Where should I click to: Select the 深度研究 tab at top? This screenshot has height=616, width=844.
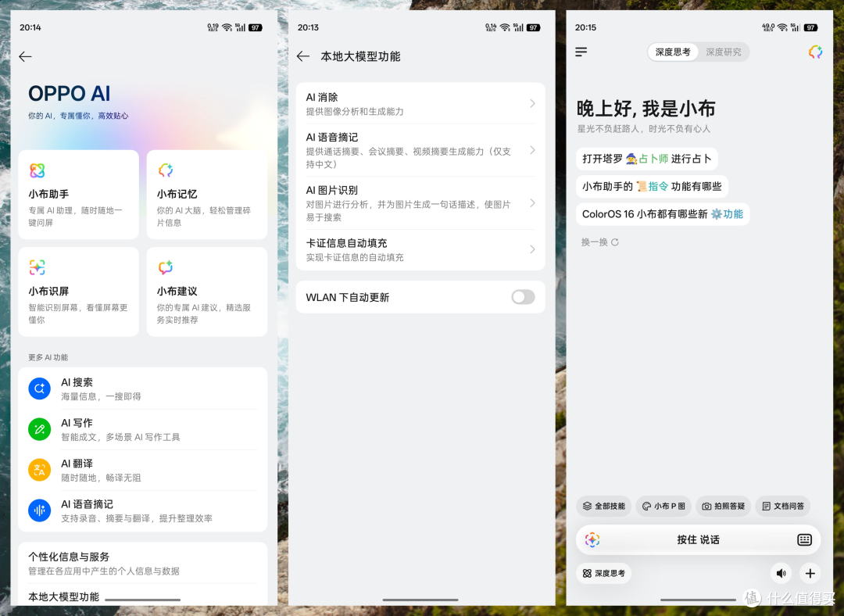(724, 52)
